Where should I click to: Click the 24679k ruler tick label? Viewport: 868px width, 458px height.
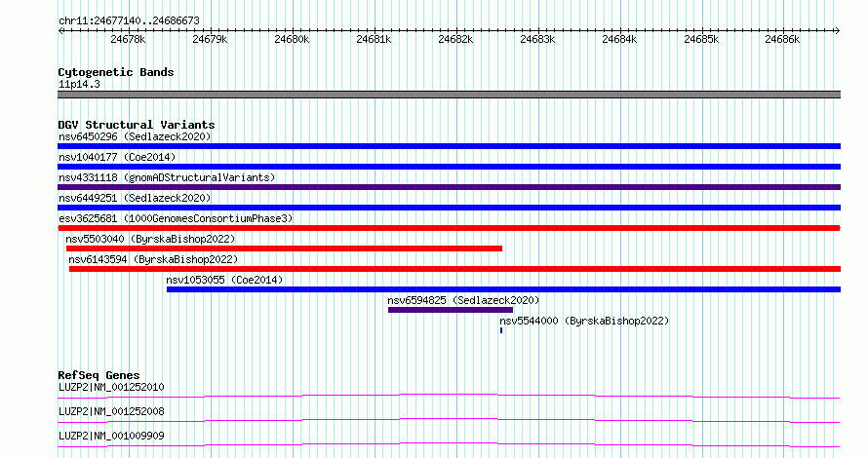pyautogui.click(x=210, y=39)
